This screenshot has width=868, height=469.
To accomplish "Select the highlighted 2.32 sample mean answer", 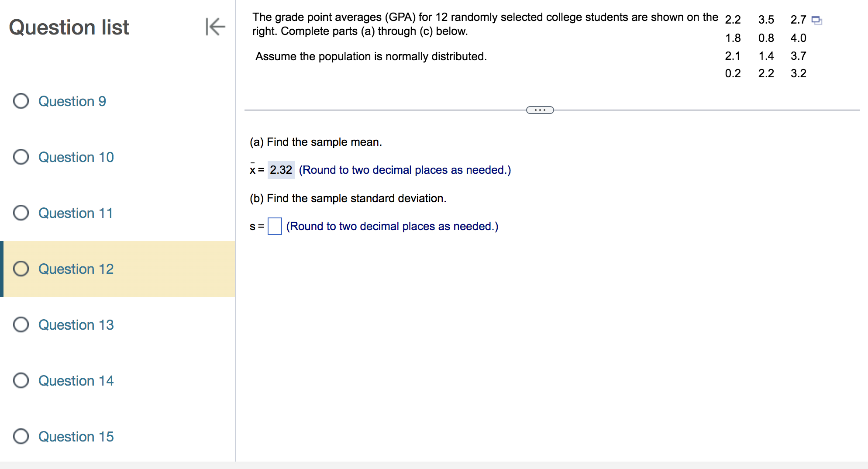I will tap(281, 170).
